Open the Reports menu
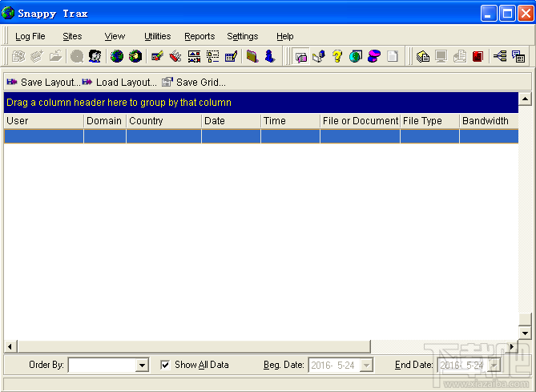 click(x=199, y=36)
